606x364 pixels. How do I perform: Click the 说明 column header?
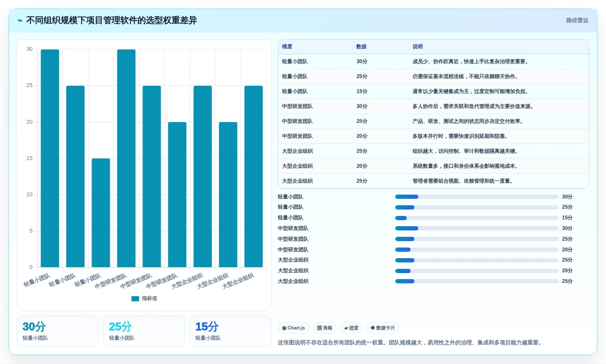point(417,47)
